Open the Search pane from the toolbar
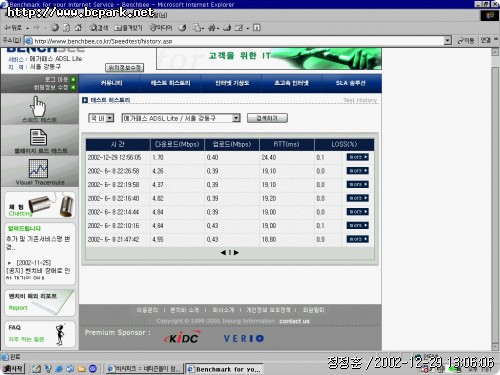The image size is (500, 375). click(99, 28)
